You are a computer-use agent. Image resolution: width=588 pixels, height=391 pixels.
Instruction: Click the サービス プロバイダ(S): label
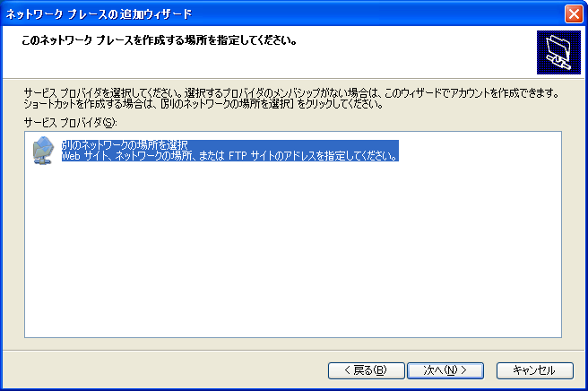pos(72,121)
